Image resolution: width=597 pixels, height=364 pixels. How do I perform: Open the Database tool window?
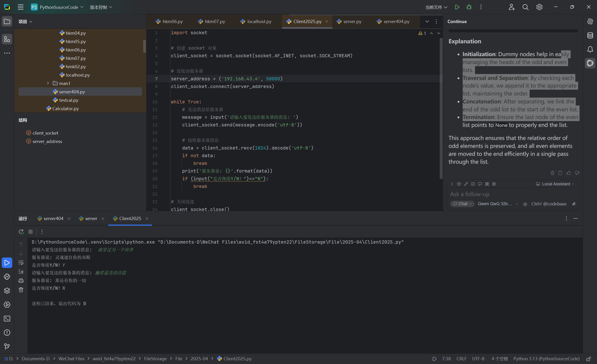coord(590,35)
